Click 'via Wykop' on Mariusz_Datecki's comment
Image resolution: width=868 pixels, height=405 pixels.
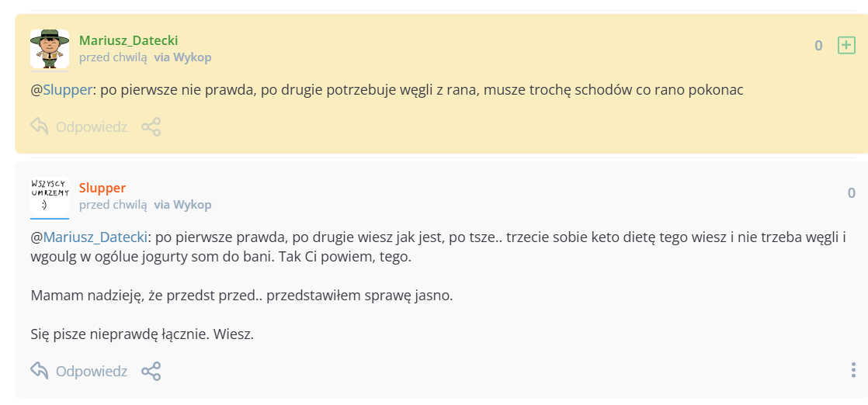click(182, 57)
